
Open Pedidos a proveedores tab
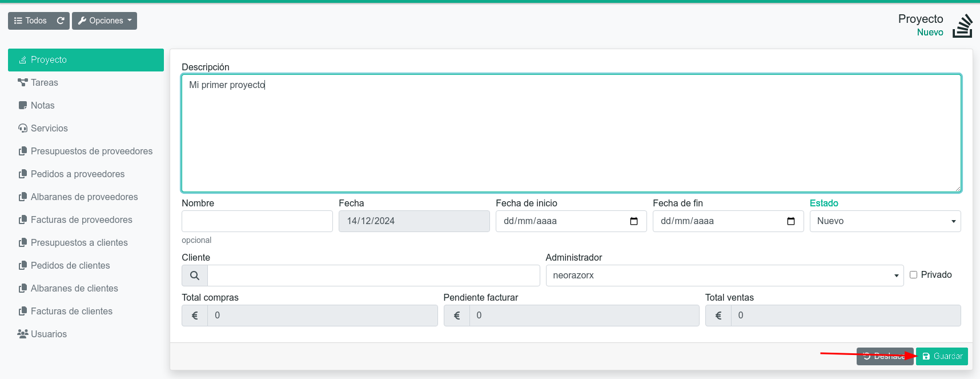coord(86,174)
